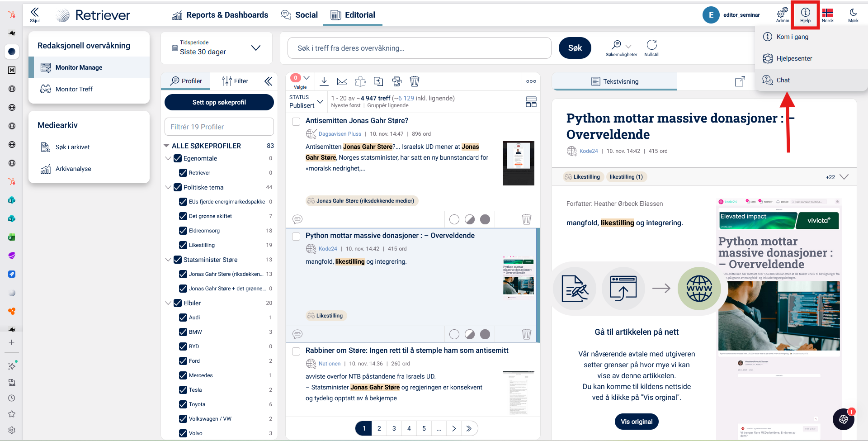Image resolution: width=868 pixels, height=441 pixels.
Task: Collapse sidebar with Skjul icon
Action: pos(35,14)
